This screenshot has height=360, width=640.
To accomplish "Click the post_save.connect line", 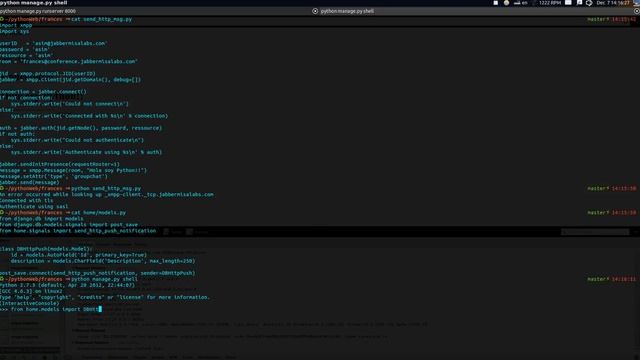I will click(98, 273).
